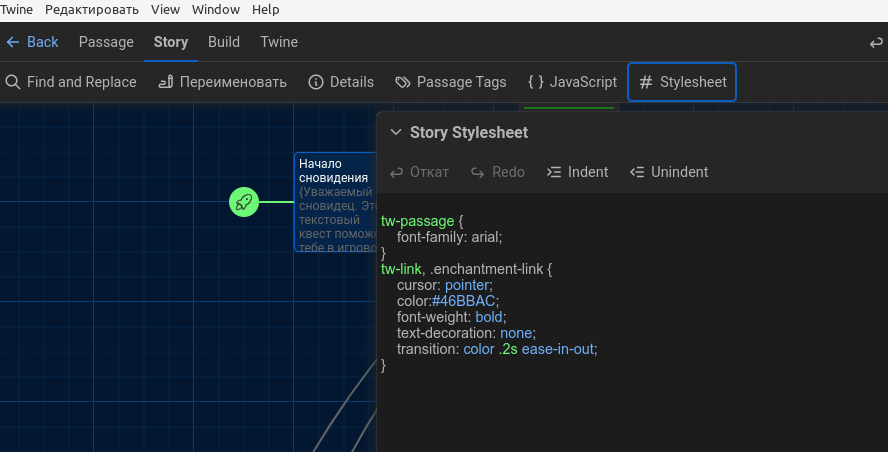Viewport: 888px width, 452px height.
Task: Collapse the Story Stylesheet panel chevron
Action: pos(396,133)
